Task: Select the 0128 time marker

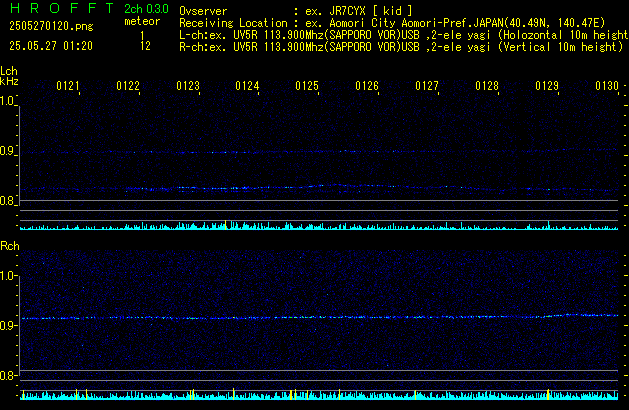Action: tap(487, 86)
